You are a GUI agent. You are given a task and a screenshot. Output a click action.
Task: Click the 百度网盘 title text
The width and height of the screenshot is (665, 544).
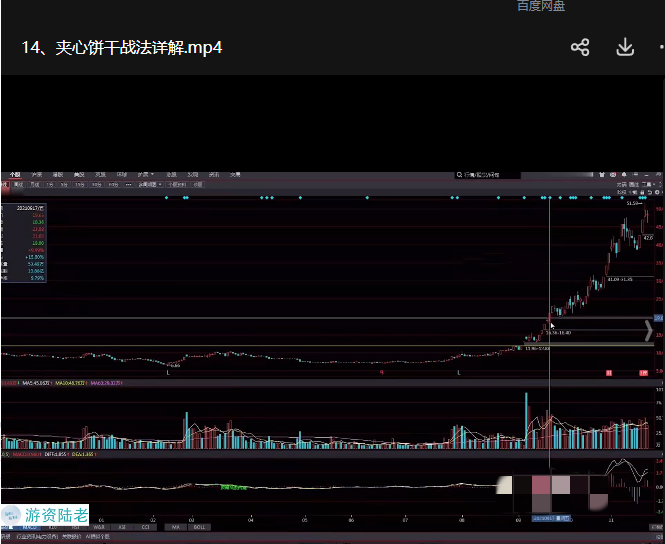coord(541,6)
